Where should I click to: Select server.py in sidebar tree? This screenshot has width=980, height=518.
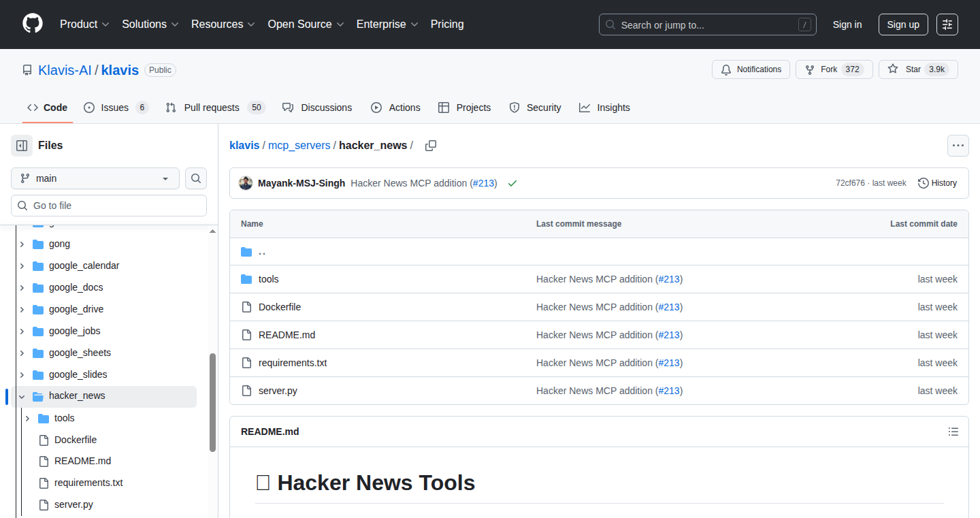(x=73, y=504)
